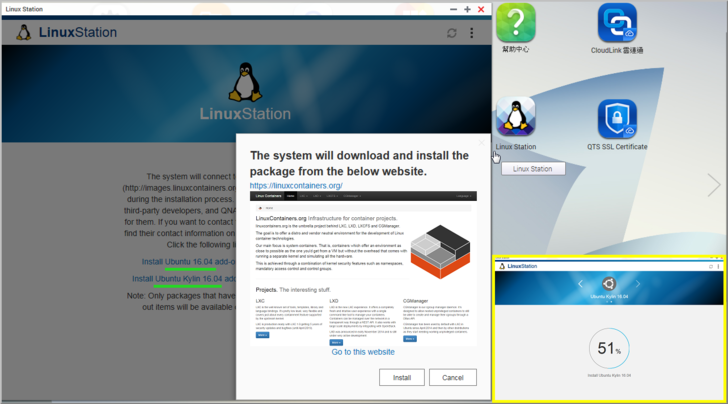This screenshot has height=404, width=728.
Task: Click the Linux Station tooltip label
Action: [x=533, y=169]
